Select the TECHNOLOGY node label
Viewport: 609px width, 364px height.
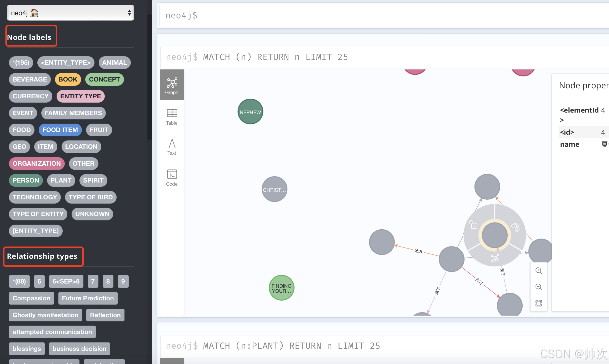point(35,197)
